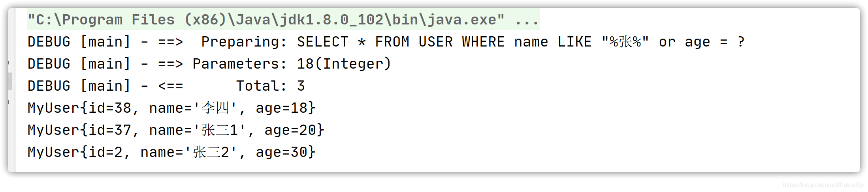Click the ellipsis after java.exe path

527,20
